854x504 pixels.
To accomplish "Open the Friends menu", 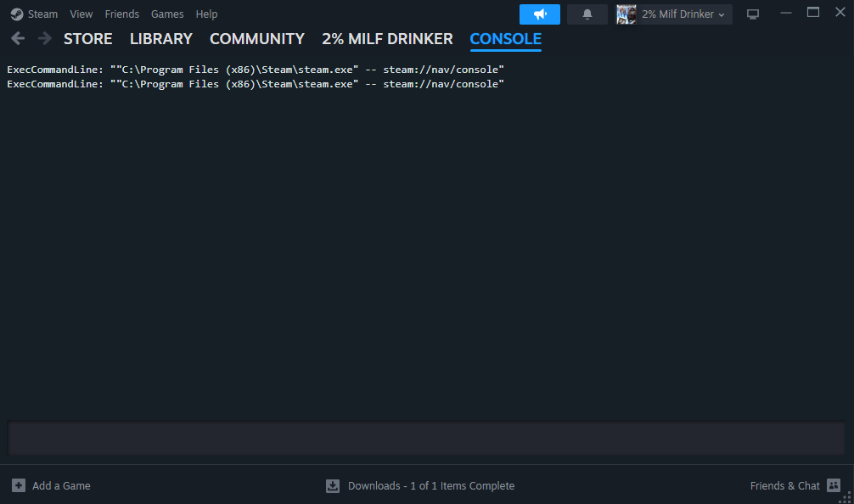I will pyautogui.click(x=122, y=14).
